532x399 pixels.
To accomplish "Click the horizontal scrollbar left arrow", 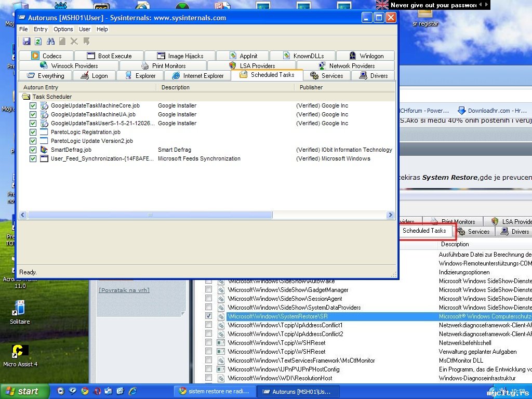I will (23, 215).
